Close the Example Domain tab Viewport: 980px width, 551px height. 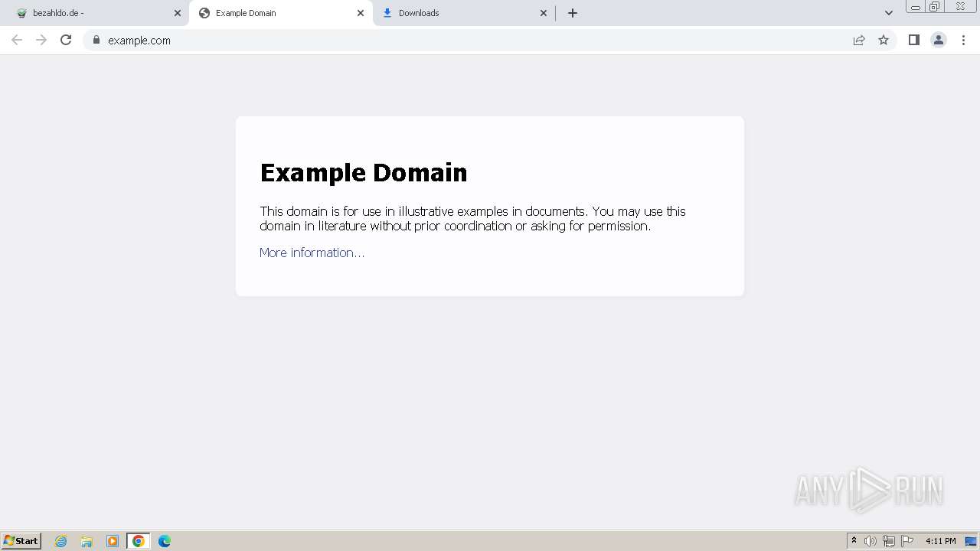tap(361, 13)
